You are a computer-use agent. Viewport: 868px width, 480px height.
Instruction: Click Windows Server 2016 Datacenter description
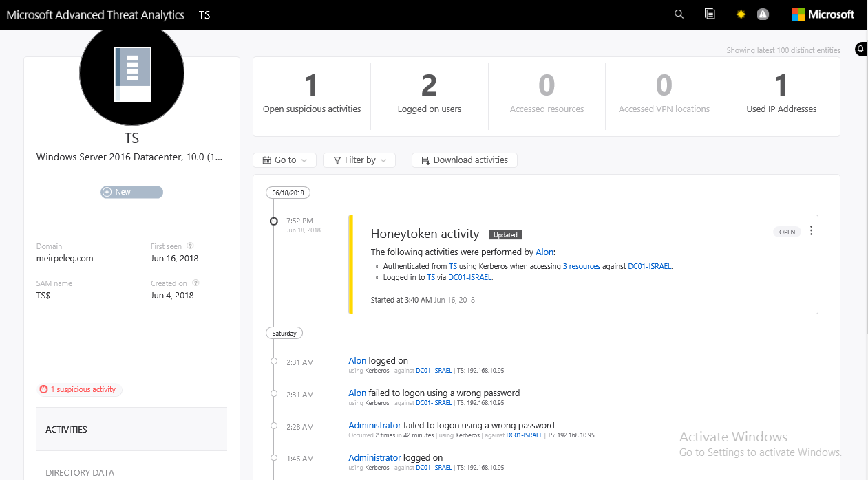coord(129,157)
